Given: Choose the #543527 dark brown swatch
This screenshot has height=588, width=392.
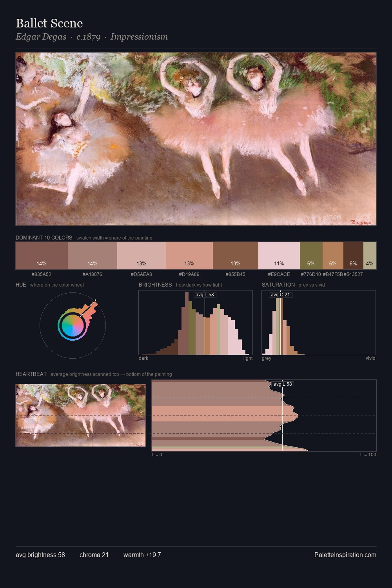Looking at the screenshot, I should click(x=353, y=256).
